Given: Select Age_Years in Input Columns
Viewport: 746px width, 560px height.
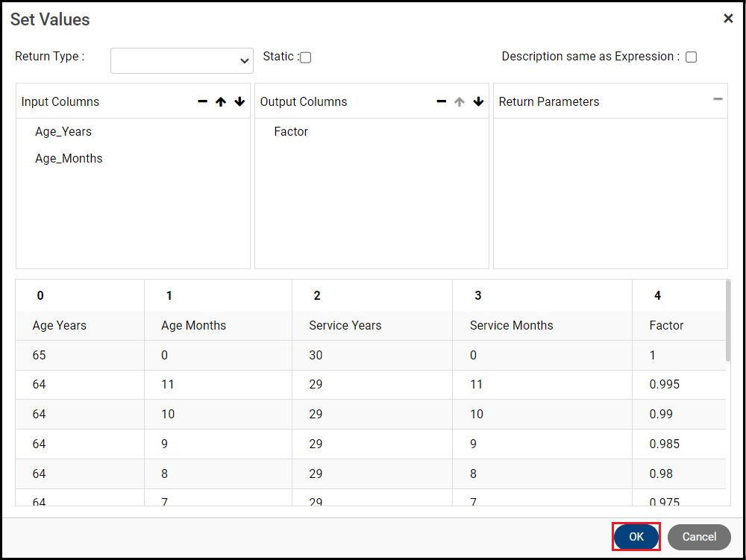Looking at the screenshot, I should (63, 132).
